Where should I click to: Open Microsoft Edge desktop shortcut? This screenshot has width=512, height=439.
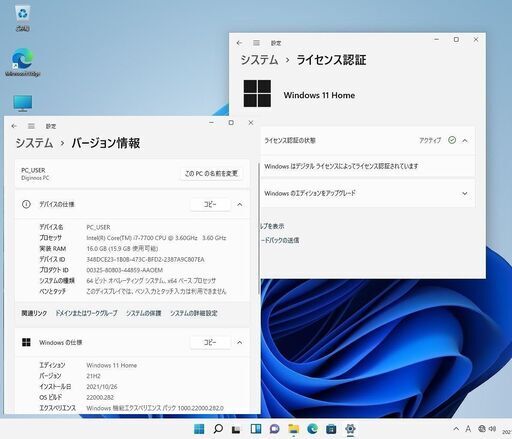pos(23,62)
